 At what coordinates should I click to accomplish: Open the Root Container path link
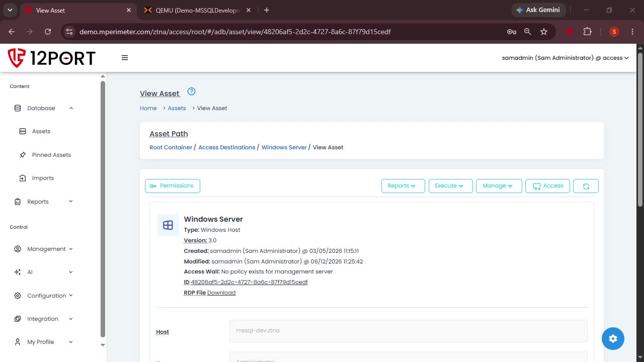point(171,147)
